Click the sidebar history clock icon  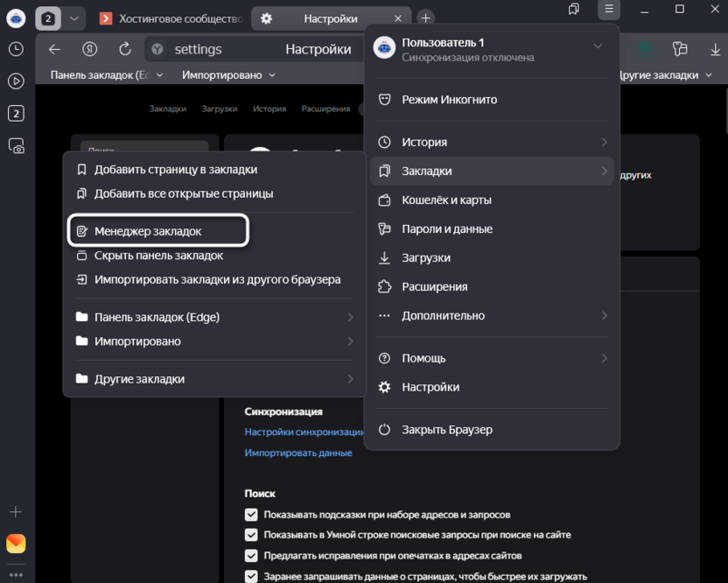coord(16,50)
